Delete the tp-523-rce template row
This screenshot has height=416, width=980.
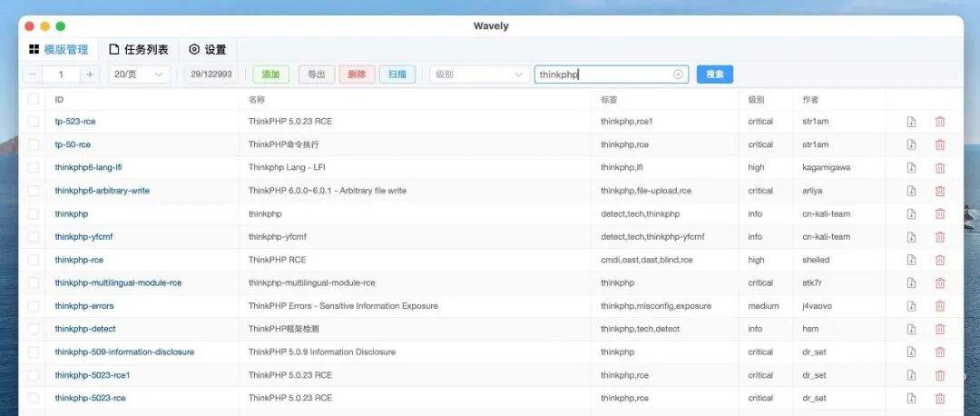click(x=939, y=122)
